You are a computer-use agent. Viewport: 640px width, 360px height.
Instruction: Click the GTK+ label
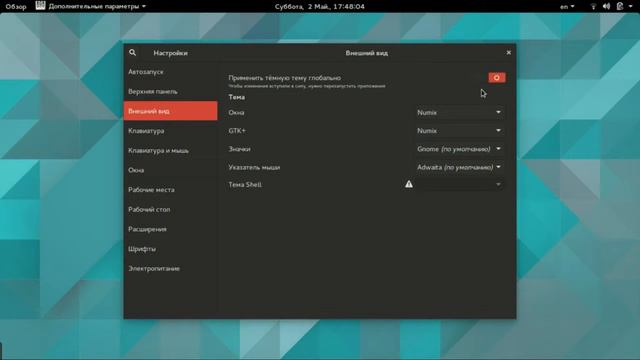pos(237,131)
